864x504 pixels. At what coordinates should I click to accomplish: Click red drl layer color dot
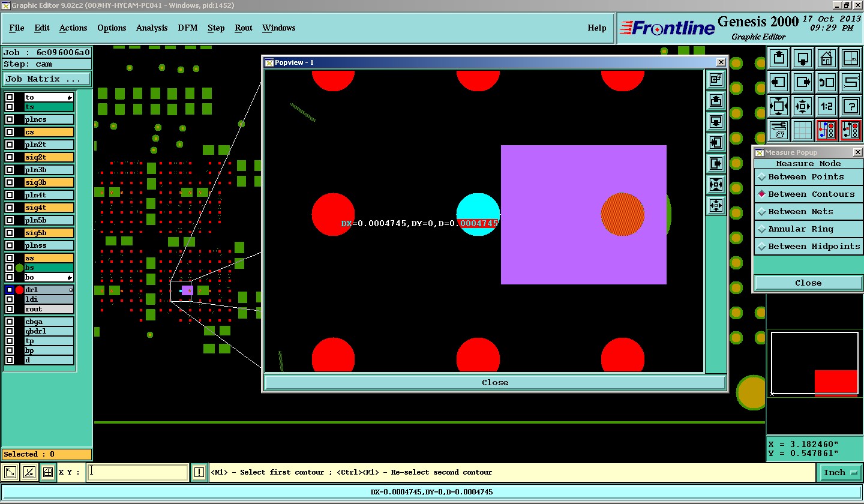coord(19,290)
